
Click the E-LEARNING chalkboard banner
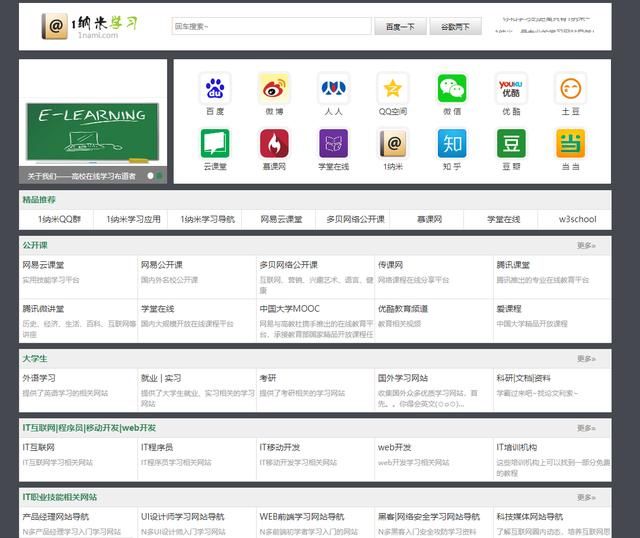(x=93, y=132)
